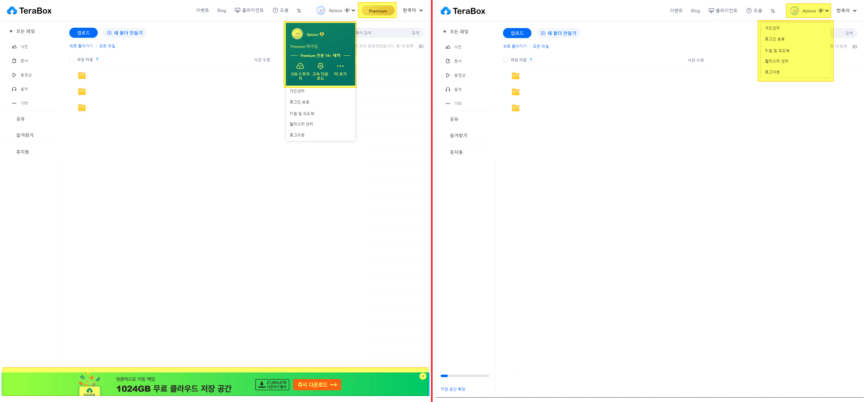Image resolution: width=868 pixels, height=402 pixels.
Task: Select login protection in left account menu
Action: pyautogui.click(x=299, y=102)
